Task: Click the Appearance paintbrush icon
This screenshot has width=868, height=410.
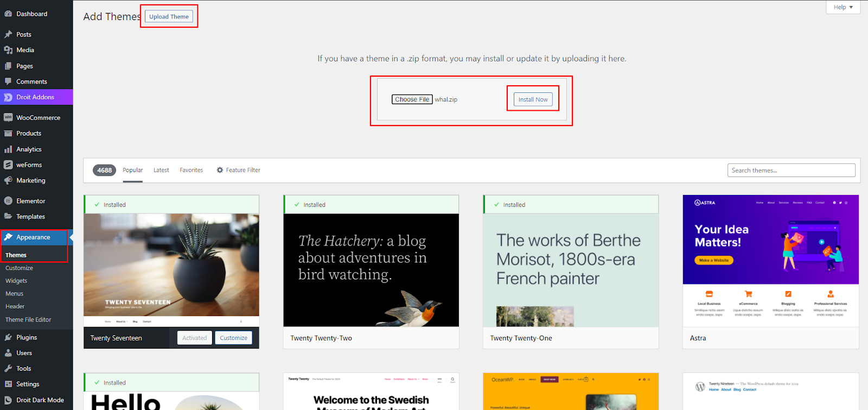Action: tap(8, 237)
